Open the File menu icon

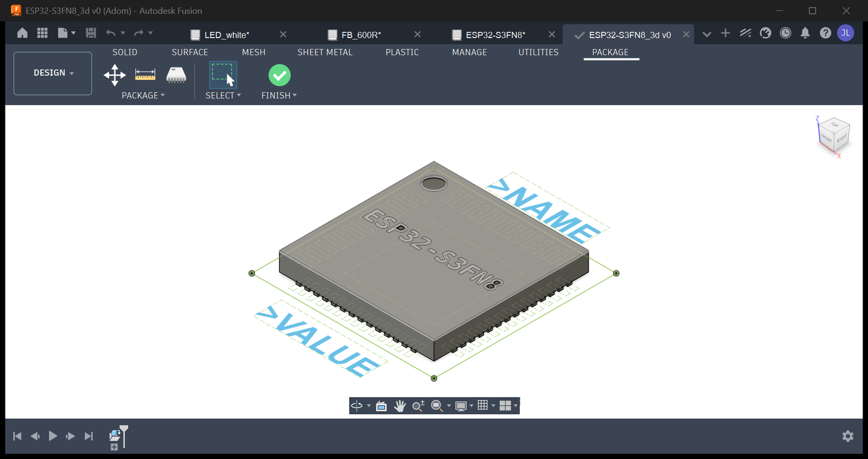pyautogui.click(x=66, y=33)
